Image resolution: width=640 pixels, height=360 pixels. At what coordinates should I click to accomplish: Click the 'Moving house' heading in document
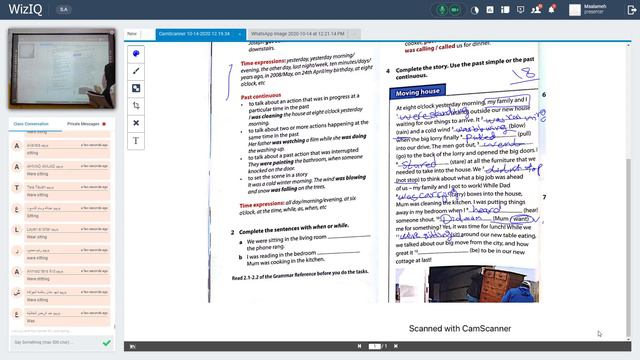[x=417, y=92]
